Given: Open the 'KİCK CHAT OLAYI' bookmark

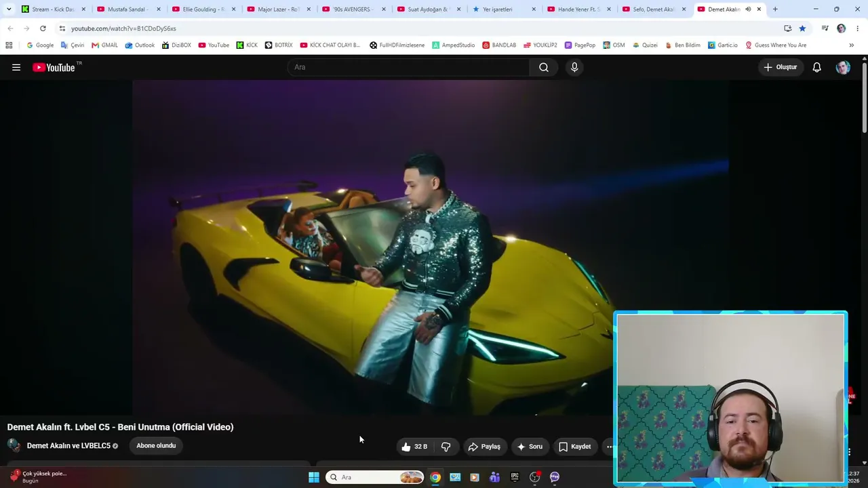Looking at the screenshot, I should [x=330, y=45].
